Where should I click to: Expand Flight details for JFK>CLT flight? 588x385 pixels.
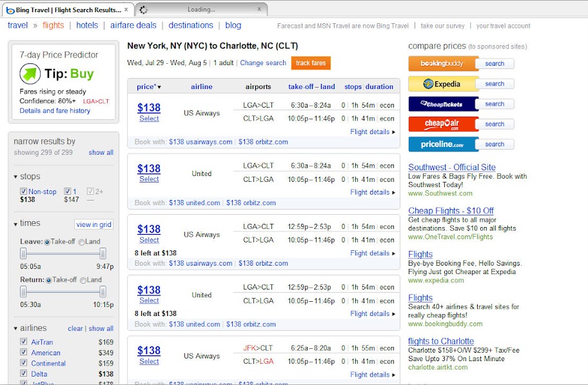[x=373, y=375]
